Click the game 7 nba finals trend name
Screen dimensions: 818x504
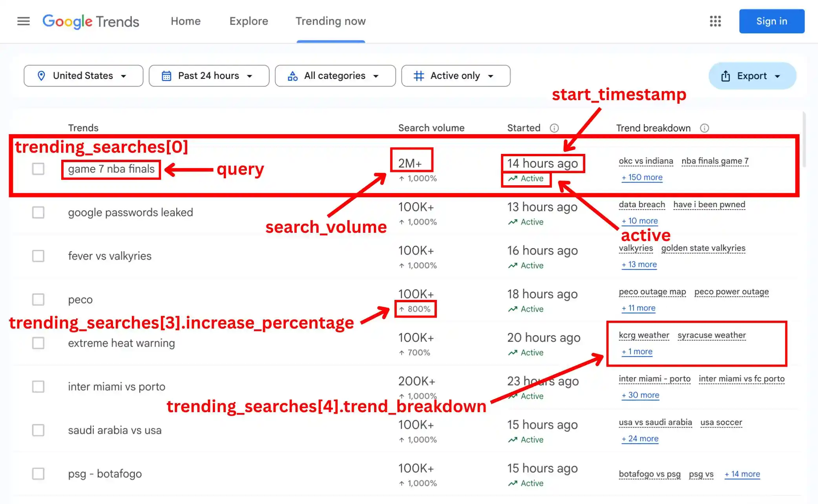click(111, 169)
